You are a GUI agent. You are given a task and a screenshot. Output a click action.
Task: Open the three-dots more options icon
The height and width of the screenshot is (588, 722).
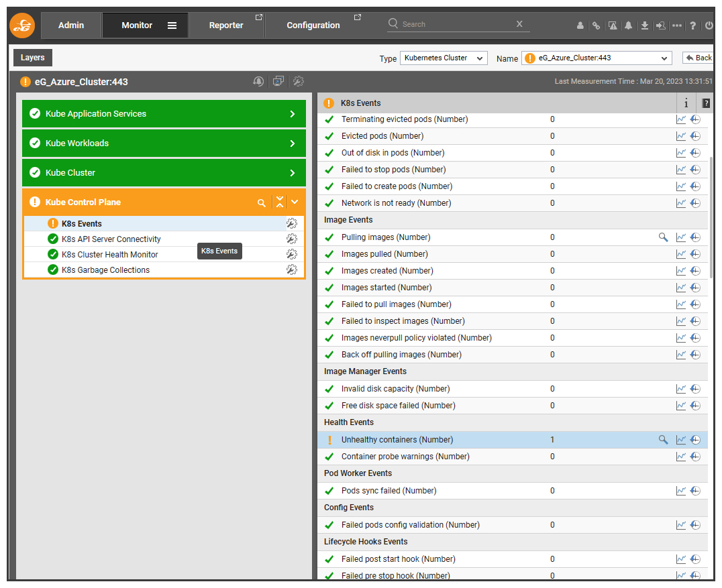tap(677, 25)
